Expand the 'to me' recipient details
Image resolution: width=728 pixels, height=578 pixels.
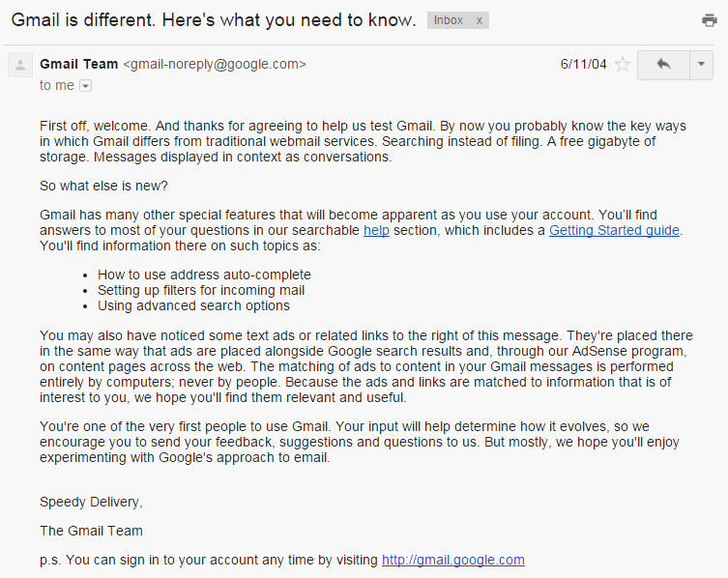85,86
